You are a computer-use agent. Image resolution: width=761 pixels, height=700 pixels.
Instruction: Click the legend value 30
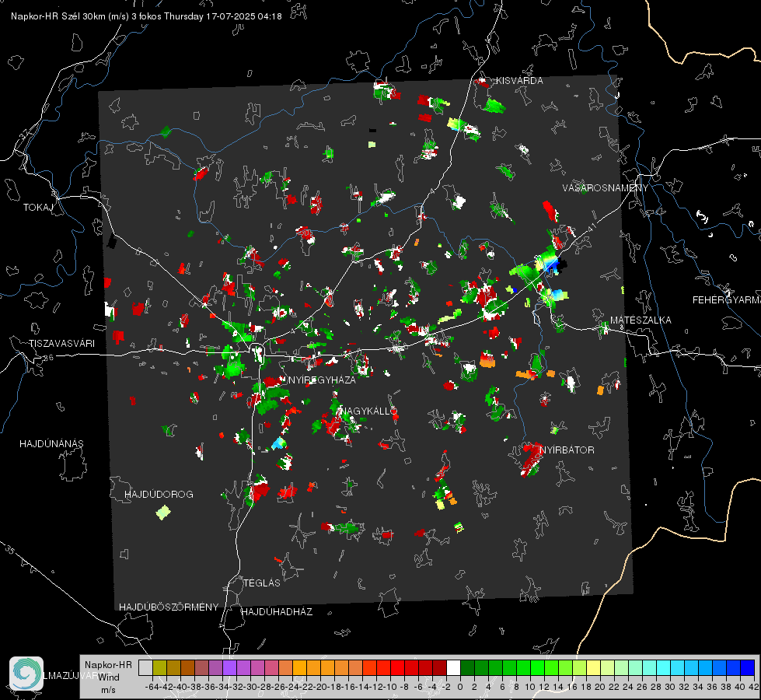pos(670,687)
